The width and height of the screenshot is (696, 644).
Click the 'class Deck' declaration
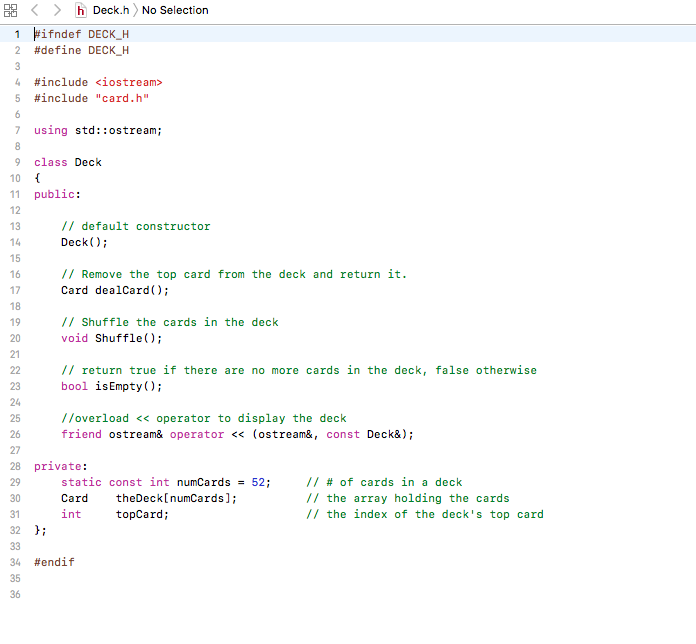pos(68,162)
